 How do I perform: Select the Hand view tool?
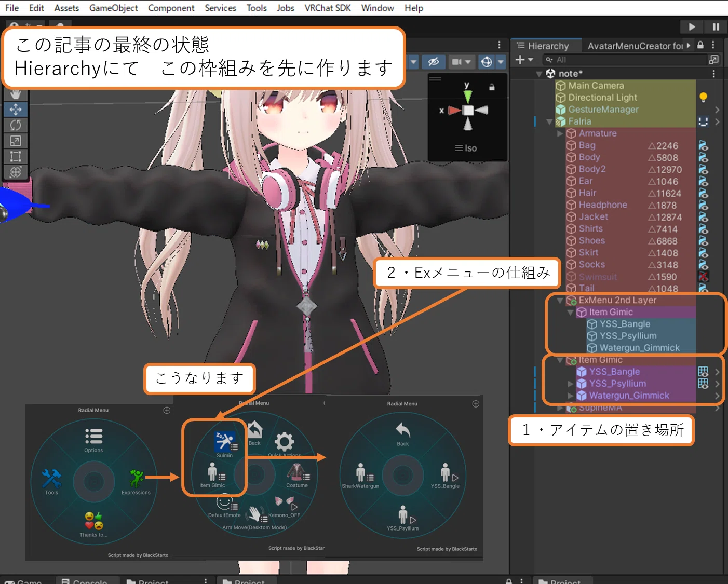[x=16, y=94]
